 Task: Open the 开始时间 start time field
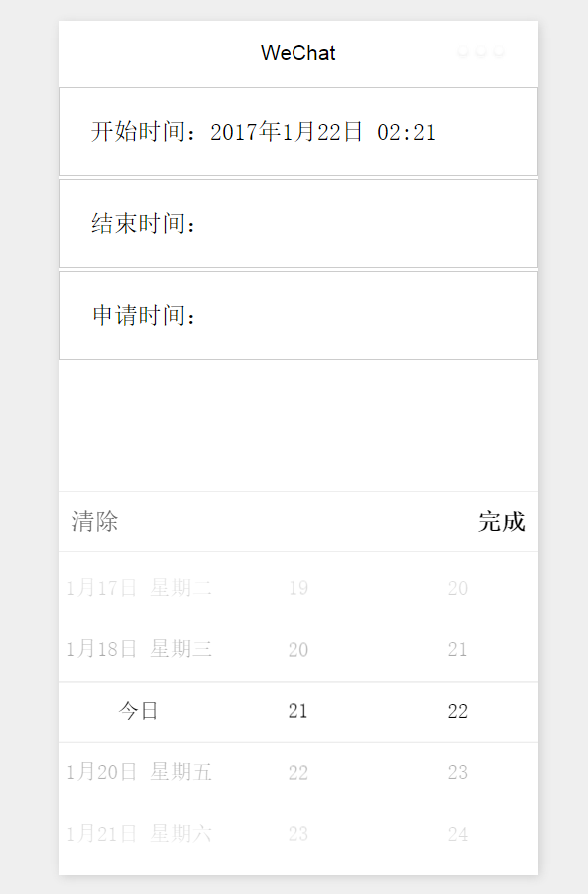click(297, 132)
